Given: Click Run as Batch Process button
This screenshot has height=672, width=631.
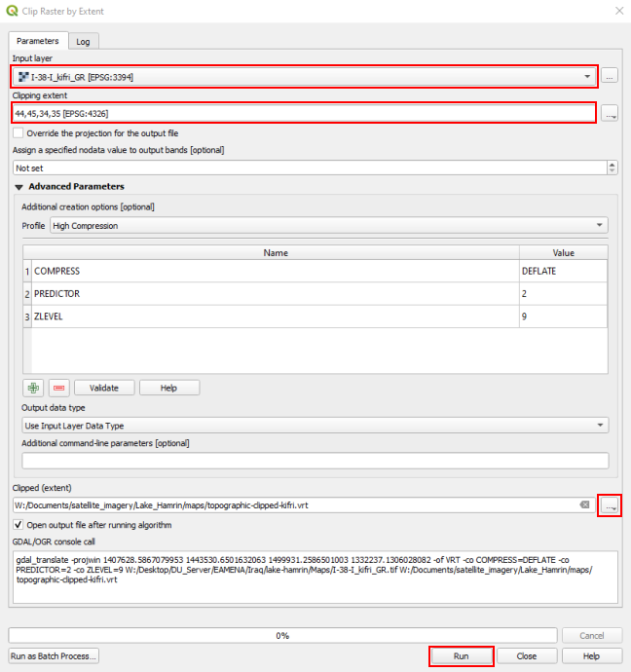Looking at the screenshot, I should pos(54,656).
